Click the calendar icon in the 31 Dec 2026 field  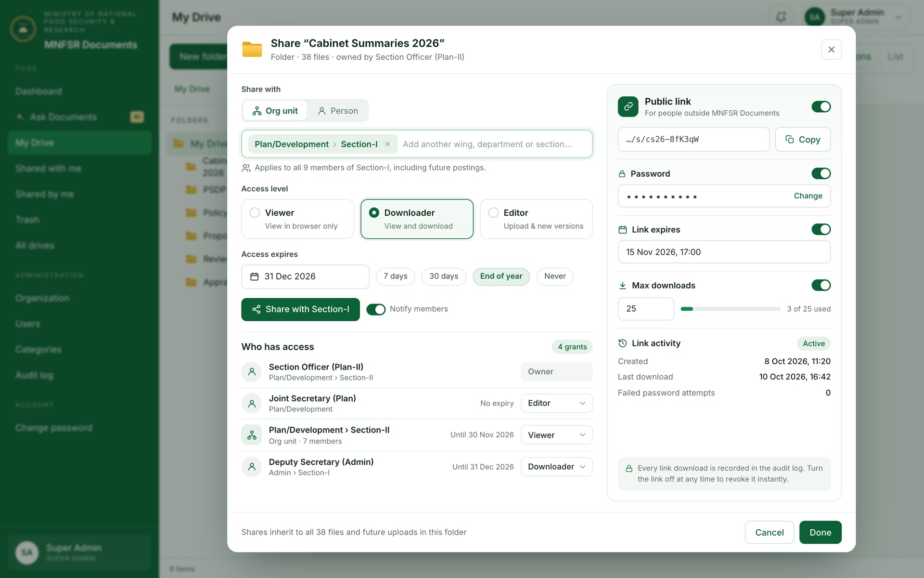point(255,276)
